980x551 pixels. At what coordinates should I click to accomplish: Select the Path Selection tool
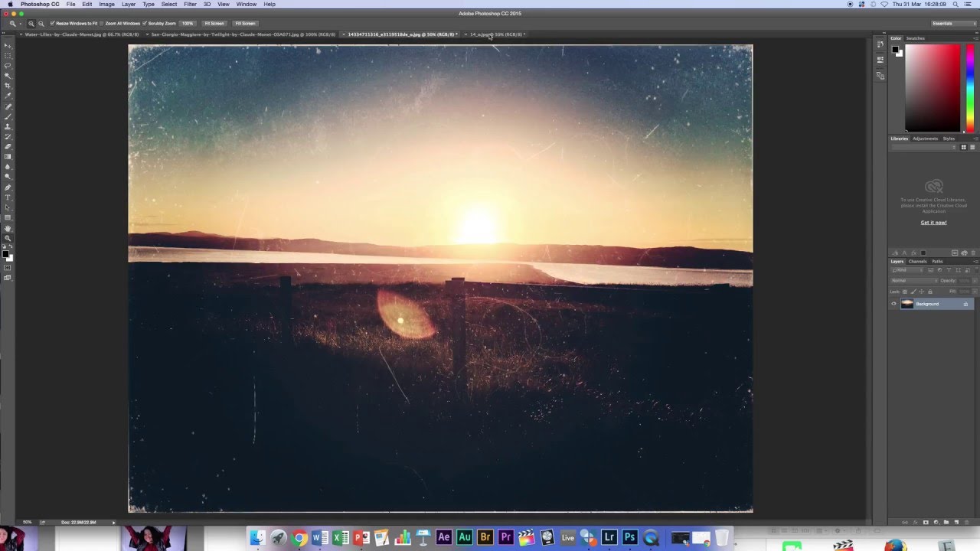pyautogui.click(x=7, y=207)
